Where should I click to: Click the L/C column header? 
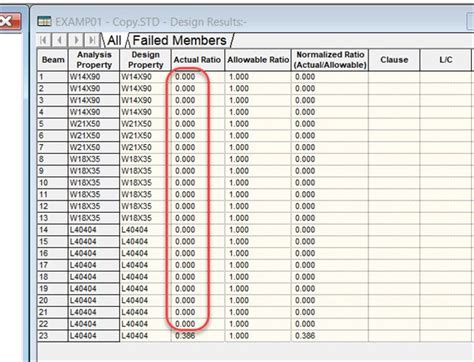click(446, 60)
